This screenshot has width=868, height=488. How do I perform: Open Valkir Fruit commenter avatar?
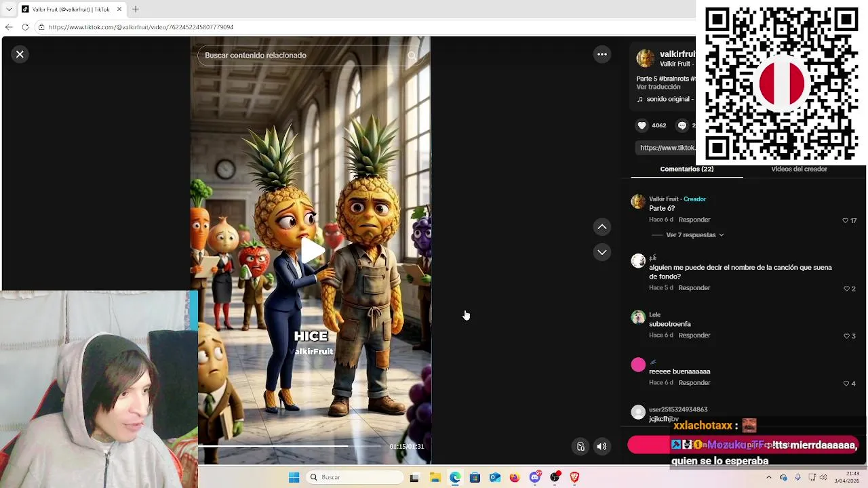[638, 201]
